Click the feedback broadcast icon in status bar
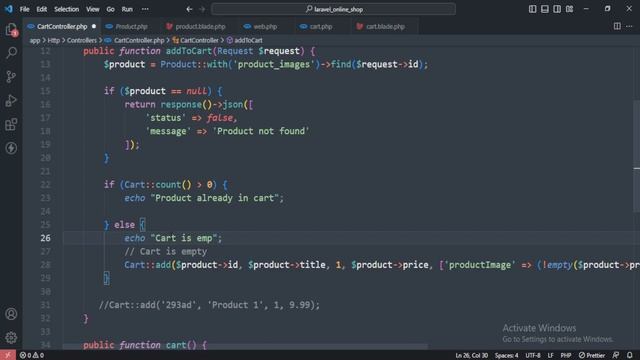640x360 pixels. (x=616, y=355)
